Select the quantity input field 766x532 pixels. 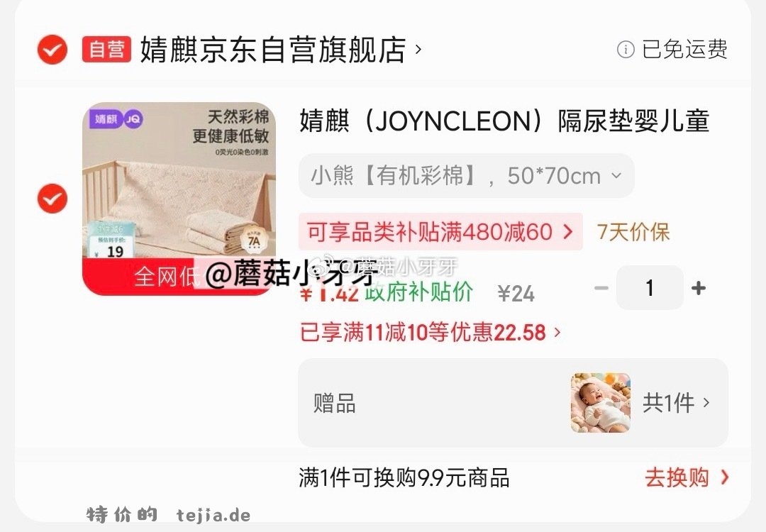click(650, 288)
